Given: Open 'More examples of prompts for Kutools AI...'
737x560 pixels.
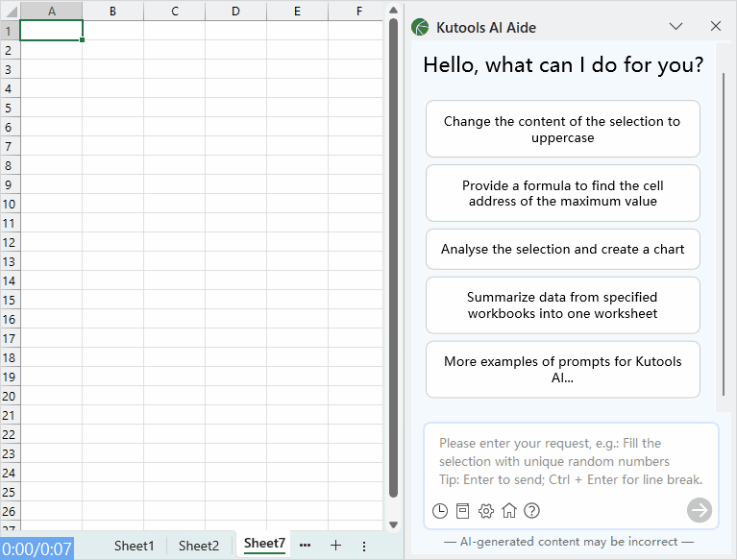Looking at the screenshot, I should tap(563, 370).
